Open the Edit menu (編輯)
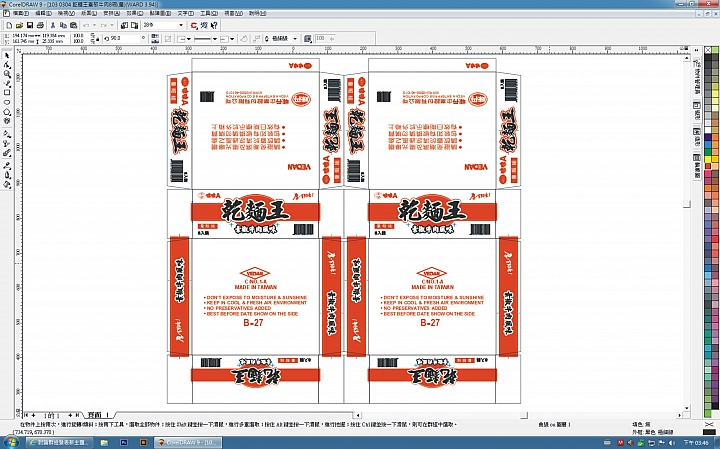The image size is (720, 449). tap(44, 13)
